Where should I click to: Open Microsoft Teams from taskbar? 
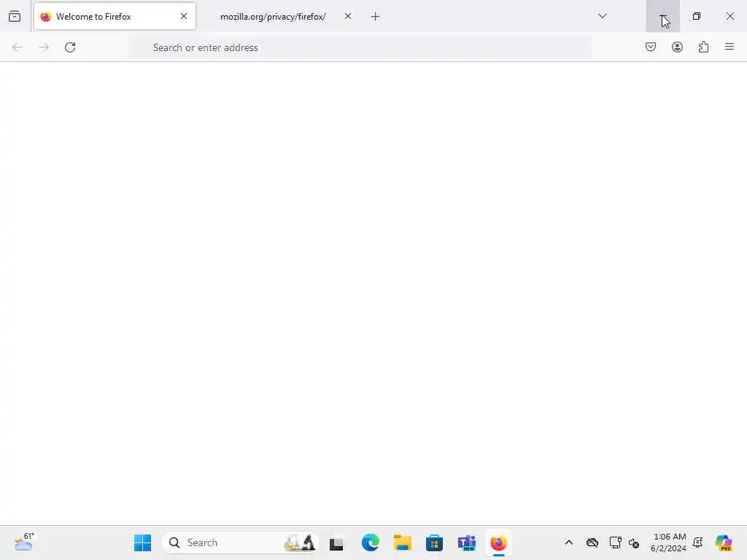466,542
